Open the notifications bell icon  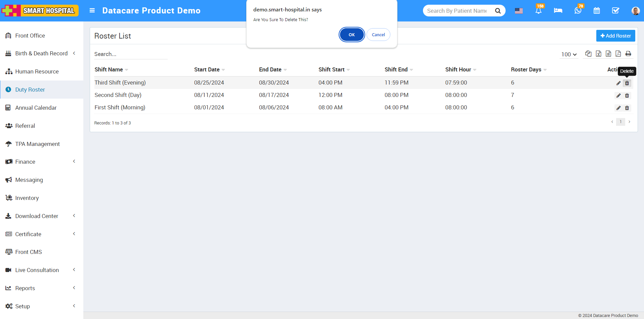tap(539, 10)
